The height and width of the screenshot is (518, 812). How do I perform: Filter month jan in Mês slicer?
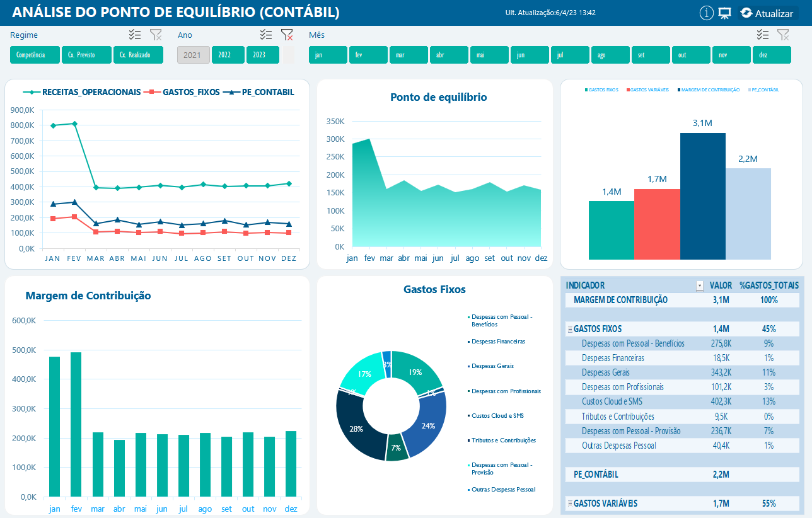pos(328,55)
